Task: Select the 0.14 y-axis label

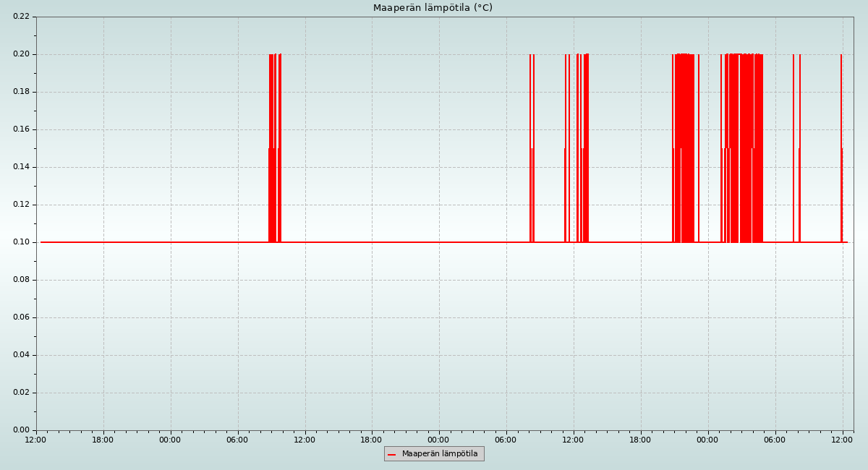Action: pyautogui.click(x=21, y=167)
